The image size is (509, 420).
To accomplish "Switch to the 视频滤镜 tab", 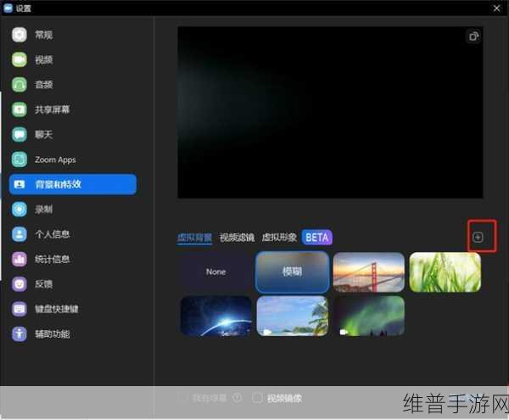I will pyautogui.click(x=237, y=238).
